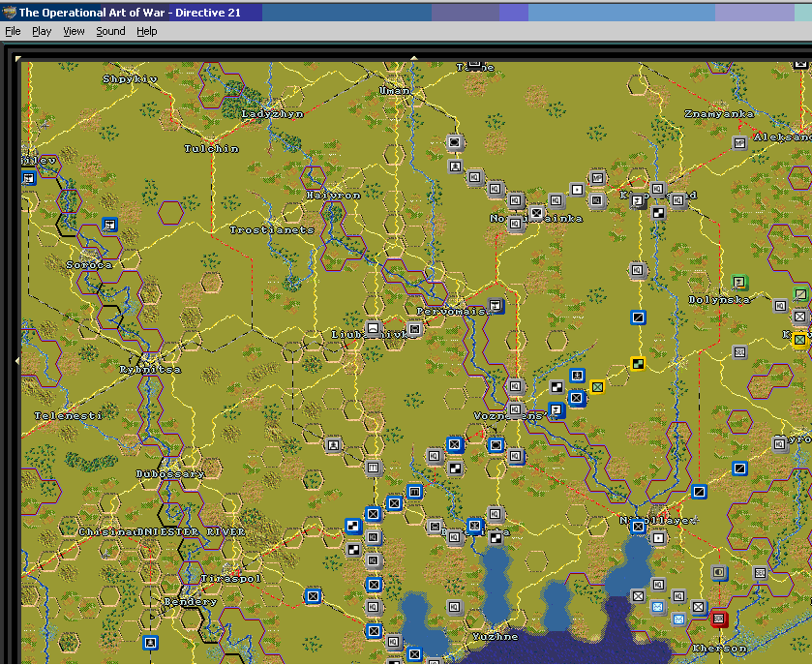Select the HQ unit right of Dolynska label
812x665 pixels.
point(780,306)
